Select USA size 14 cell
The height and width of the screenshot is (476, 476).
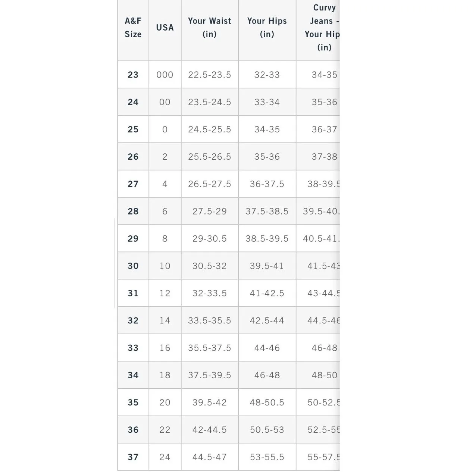pos(165,320)
